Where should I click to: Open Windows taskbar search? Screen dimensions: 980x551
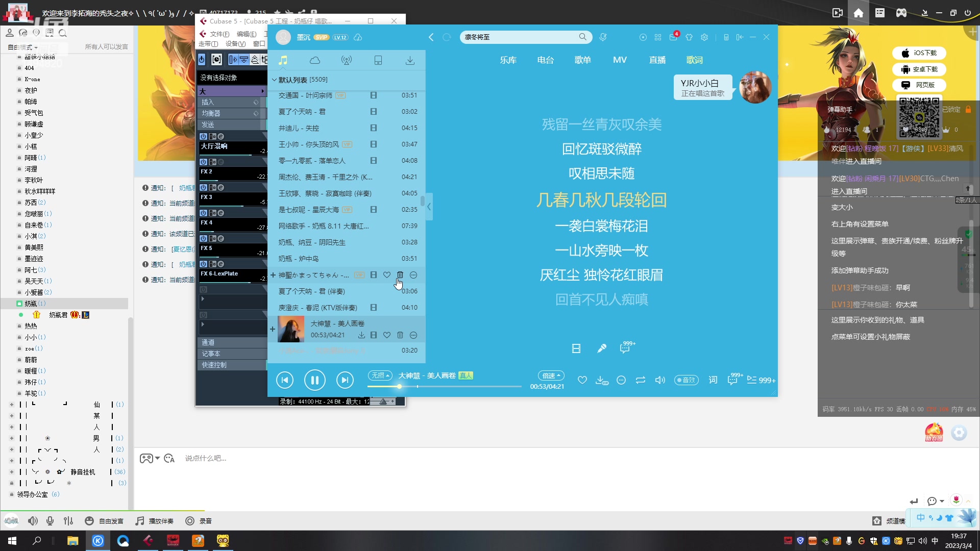click(x=37, y=541)
